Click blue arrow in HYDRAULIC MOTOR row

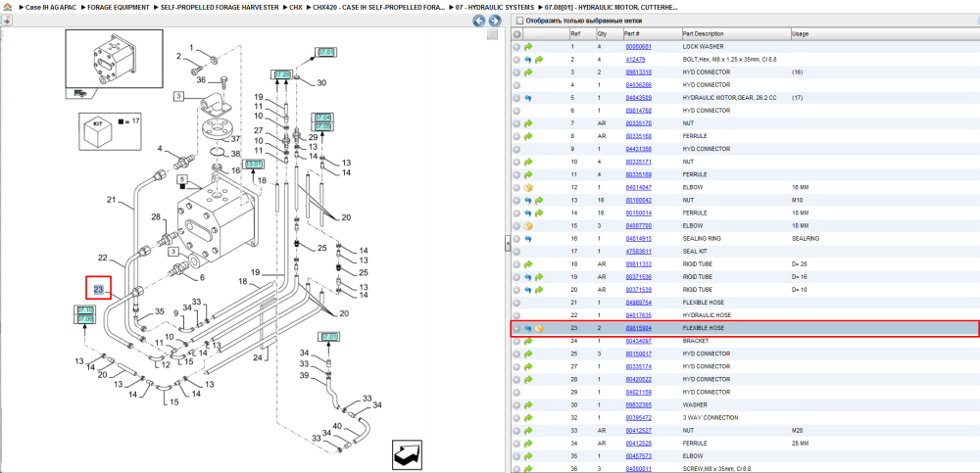coord(528,98)
